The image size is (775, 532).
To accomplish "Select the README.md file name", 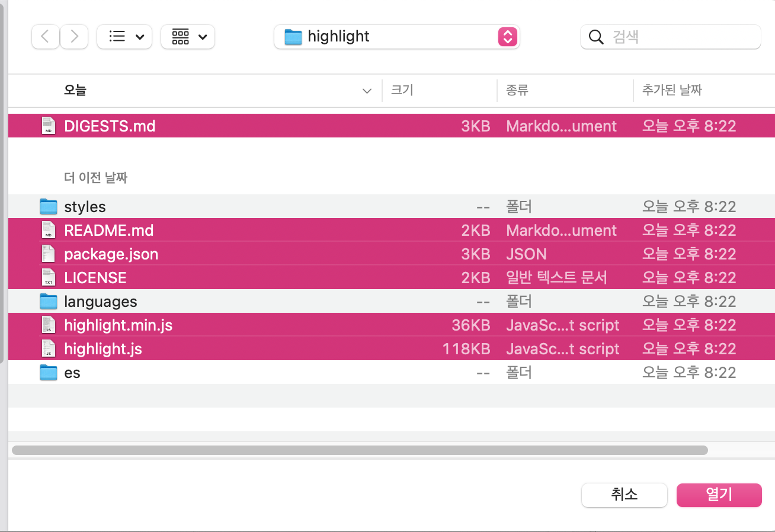I will 109,230.
